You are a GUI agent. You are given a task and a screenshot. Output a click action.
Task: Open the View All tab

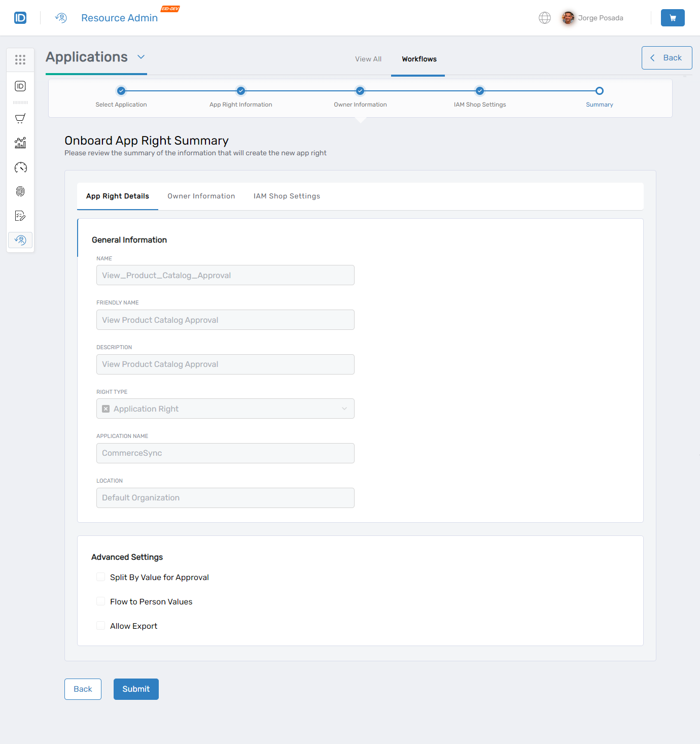[x=368, y=59]
